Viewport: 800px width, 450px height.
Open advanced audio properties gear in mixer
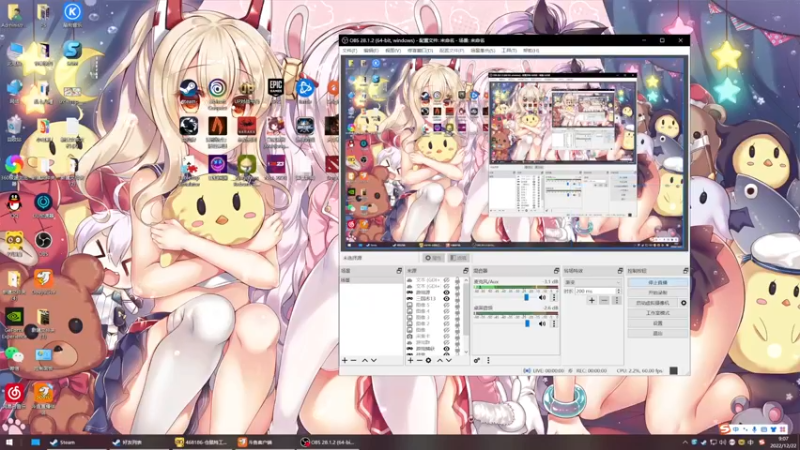pos(477,360)
